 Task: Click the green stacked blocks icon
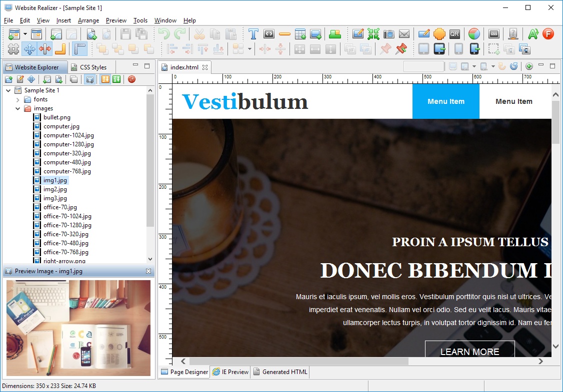(x=334, y=34)
